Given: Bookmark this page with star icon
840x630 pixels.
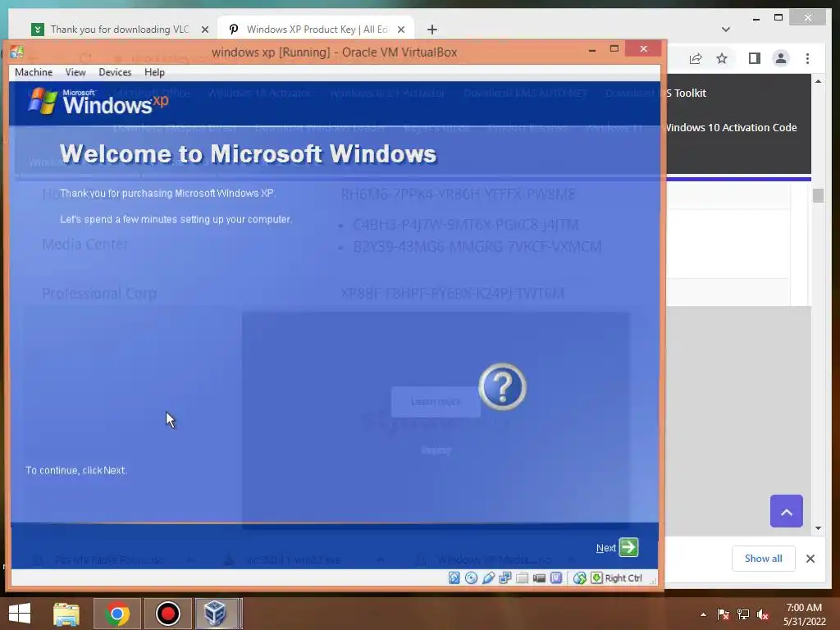Looking at the screenshot, I should coord(722,58).
